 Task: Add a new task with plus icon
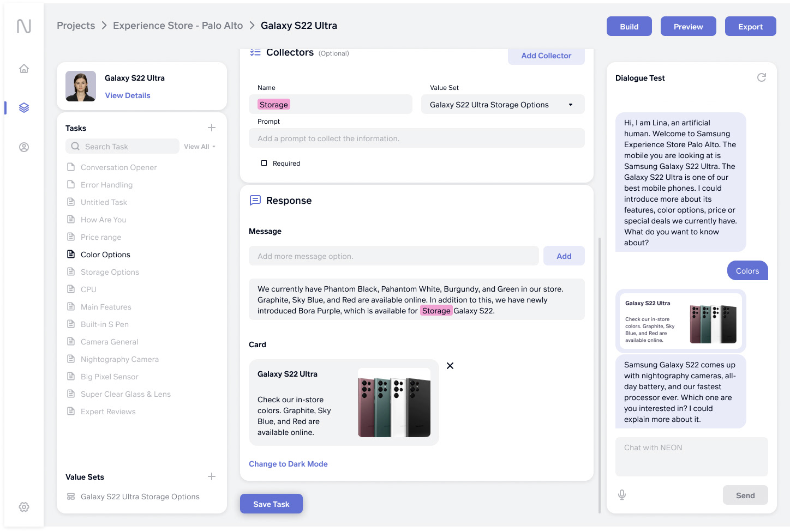tap(212, 128)
